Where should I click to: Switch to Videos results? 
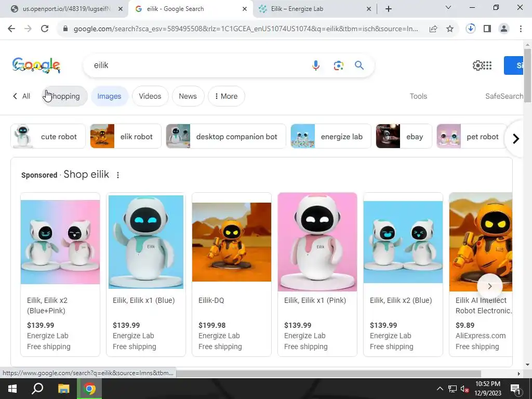click(150, 96)
